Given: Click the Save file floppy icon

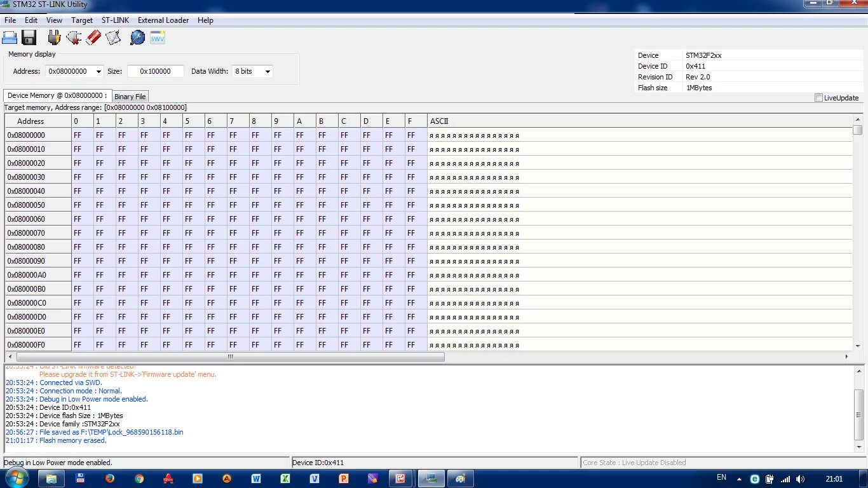Looking at the screenshot, I should (x=29, y=37).
